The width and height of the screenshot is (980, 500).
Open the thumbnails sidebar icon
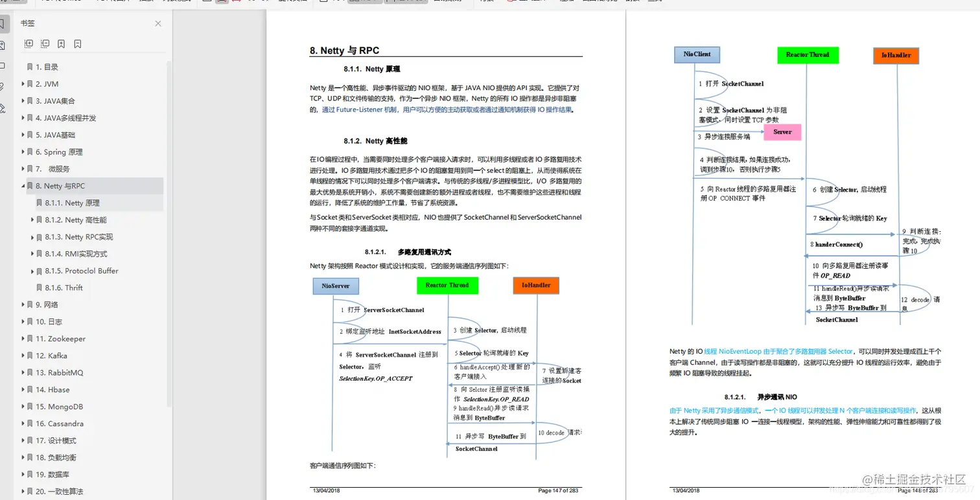click(x=3, y=45)
